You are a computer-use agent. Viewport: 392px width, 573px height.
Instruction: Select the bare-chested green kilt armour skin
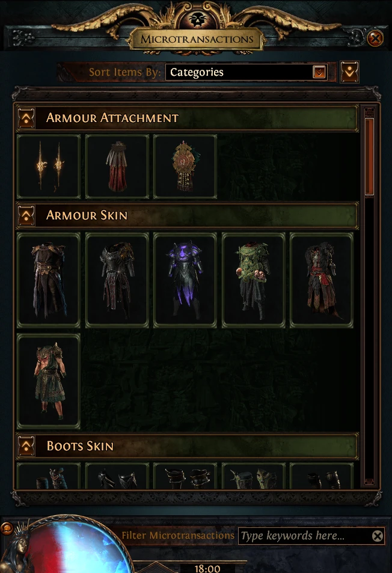[x=49, y=381]
